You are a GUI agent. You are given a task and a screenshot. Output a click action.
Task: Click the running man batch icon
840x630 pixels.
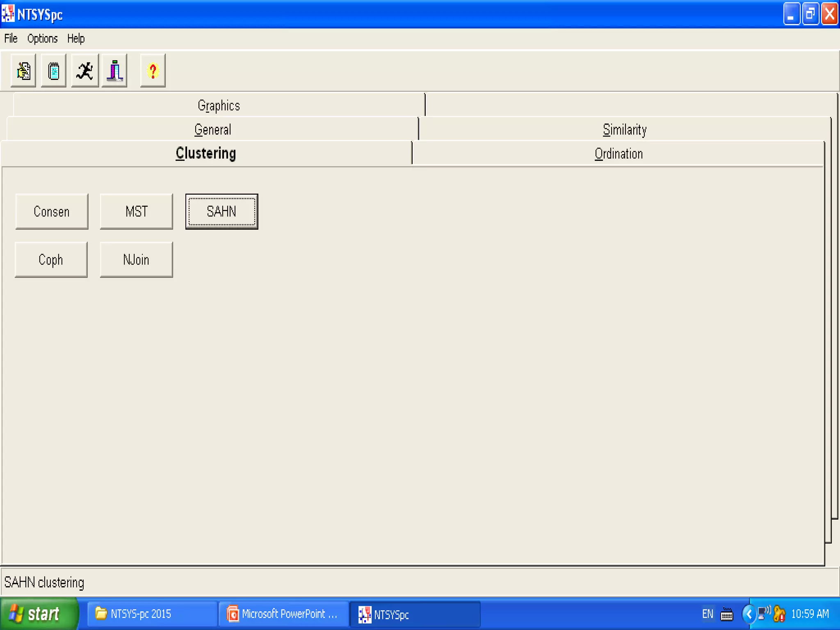click(x=85, y=71)
